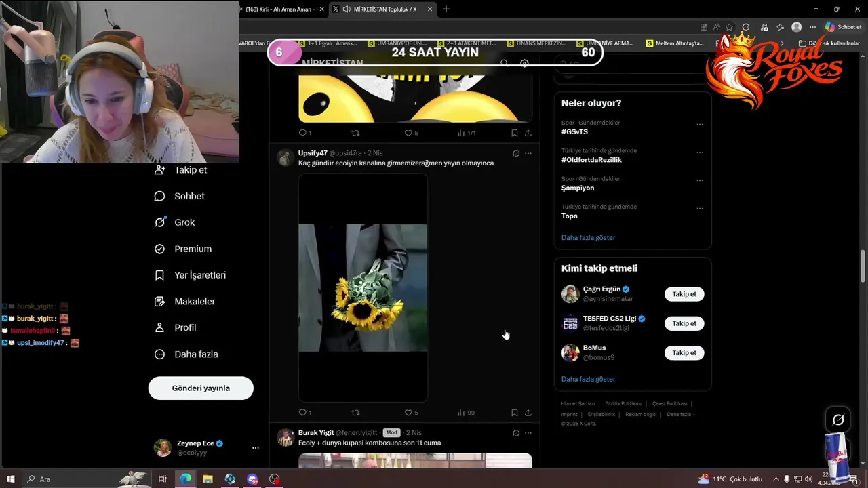Repost Upsify47's sunflower post
The image size is (868, 488).
pyautogui.click(x=355, y=412)
